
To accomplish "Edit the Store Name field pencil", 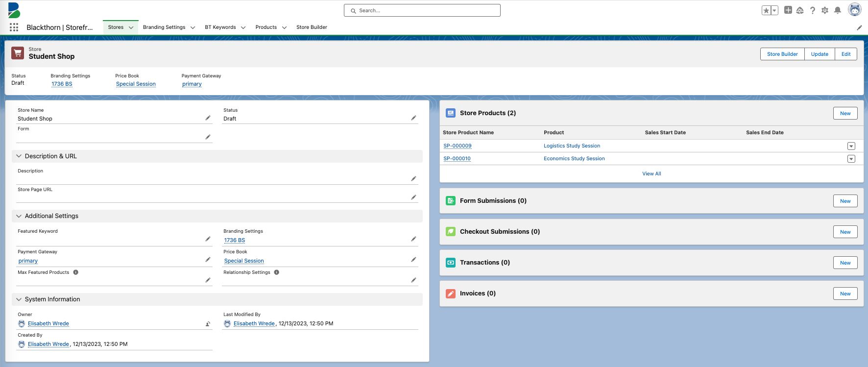I will coord(208,118).
